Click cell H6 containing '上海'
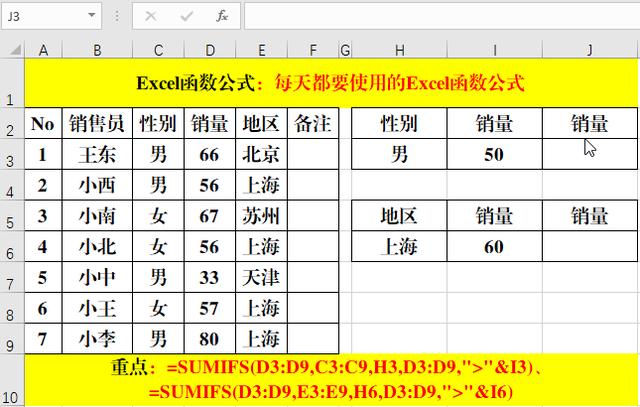 click(400, 247)
